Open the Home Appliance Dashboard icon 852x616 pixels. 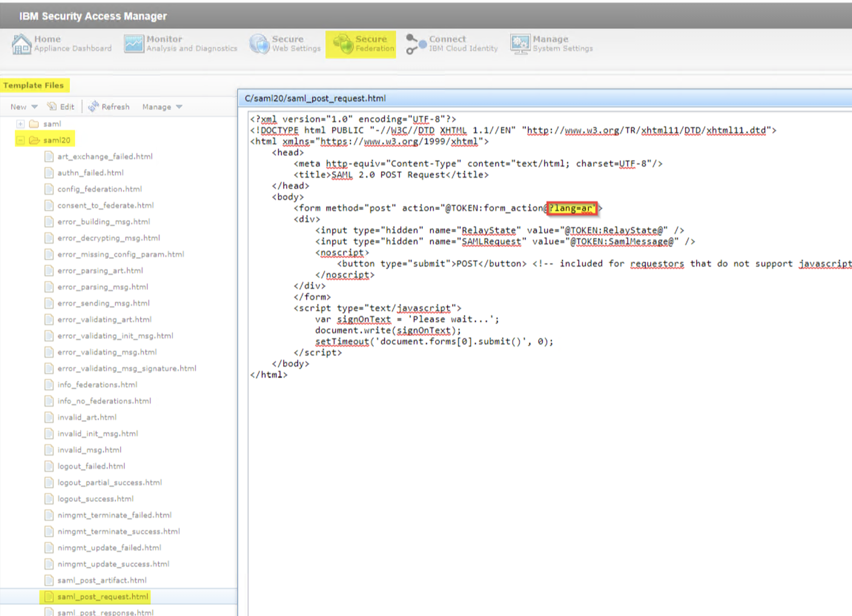21,44
